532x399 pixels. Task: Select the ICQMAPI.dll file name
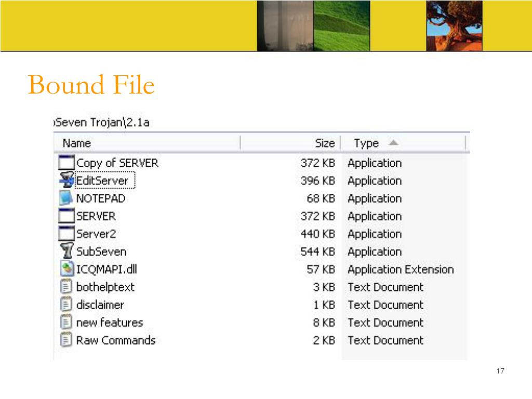pos(107,269)
